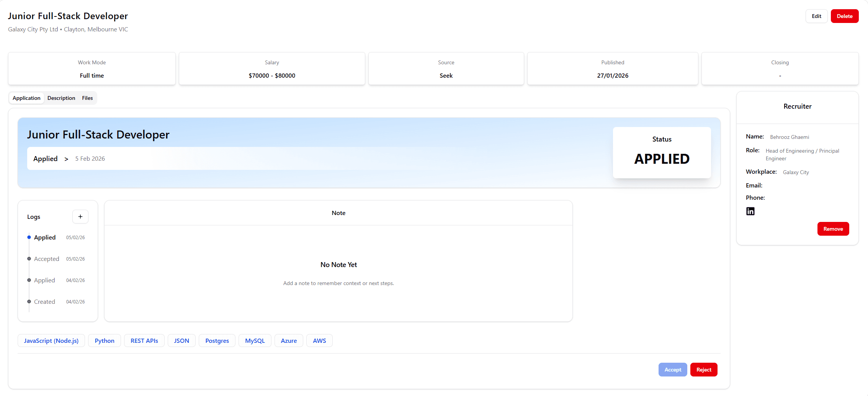Select the Created log entry
The height and width of the screenshot is (396, 868).
[44, 301]
